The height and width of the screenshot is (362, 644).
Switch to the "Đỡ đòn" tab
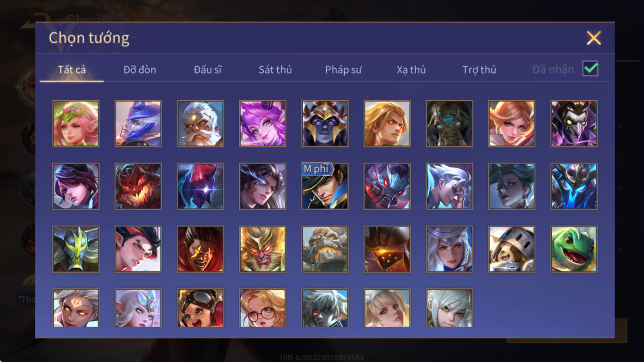pos(140,69)
